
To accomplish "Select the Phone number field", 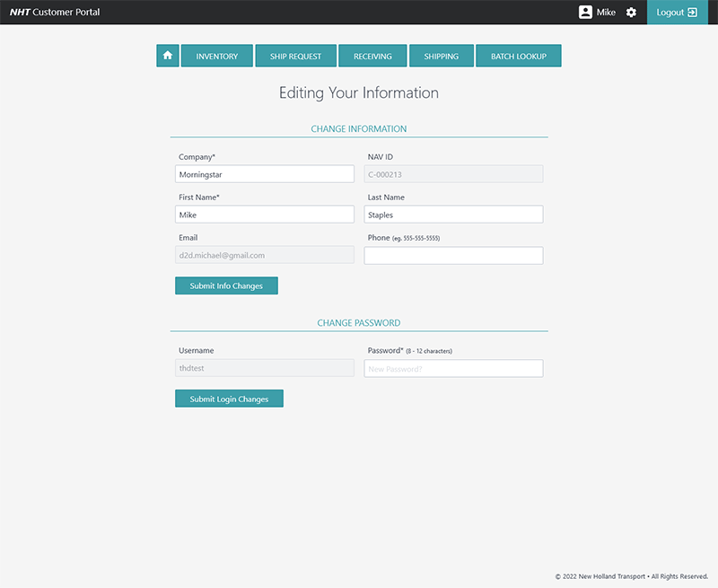I will coord(453,256).
